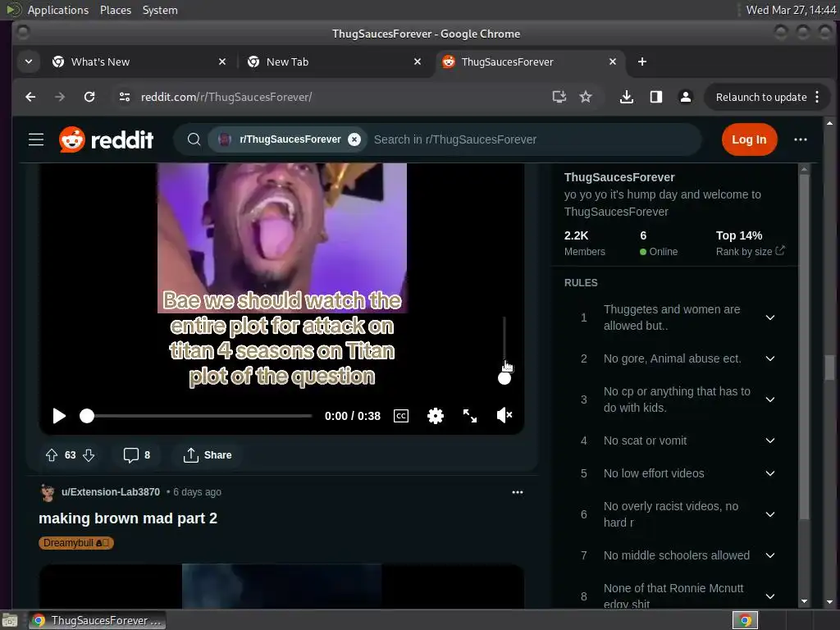Image resolution: width=840 pixels, height=630 pixels.
Task: Open the 8 comments on the post
Action: [x=137, y=454]
